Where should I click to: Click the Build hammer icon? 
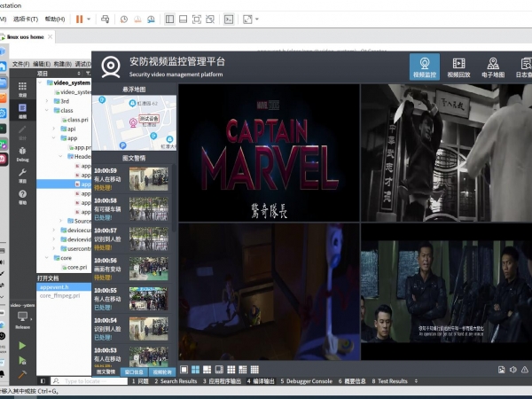(22, 375)
